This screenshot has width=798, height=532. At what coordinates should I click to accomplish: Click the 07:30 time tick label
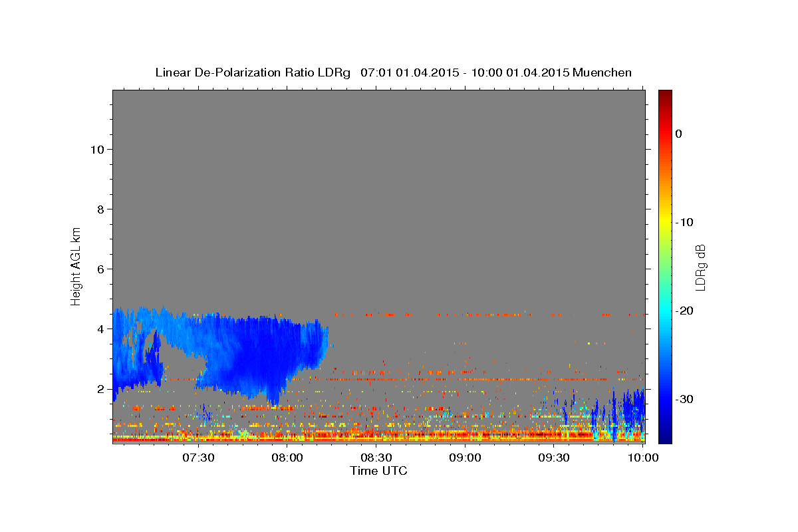click(198, 458)
